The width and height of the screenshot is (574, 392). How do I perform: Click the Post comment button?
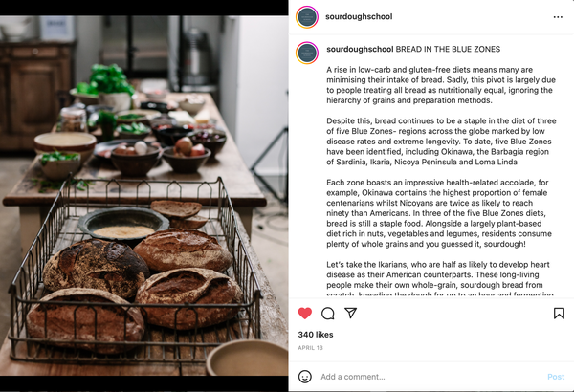click(x=556, y=377)
